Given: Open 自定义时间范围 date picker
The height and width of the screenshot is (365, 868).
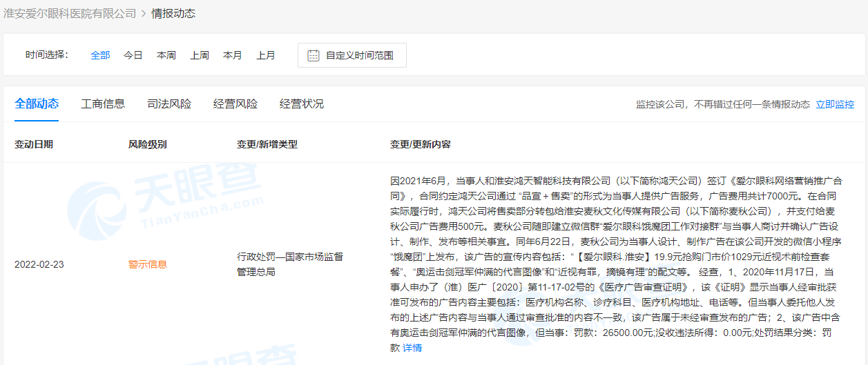Looking at the screenshot, I should tap(359, 55).
